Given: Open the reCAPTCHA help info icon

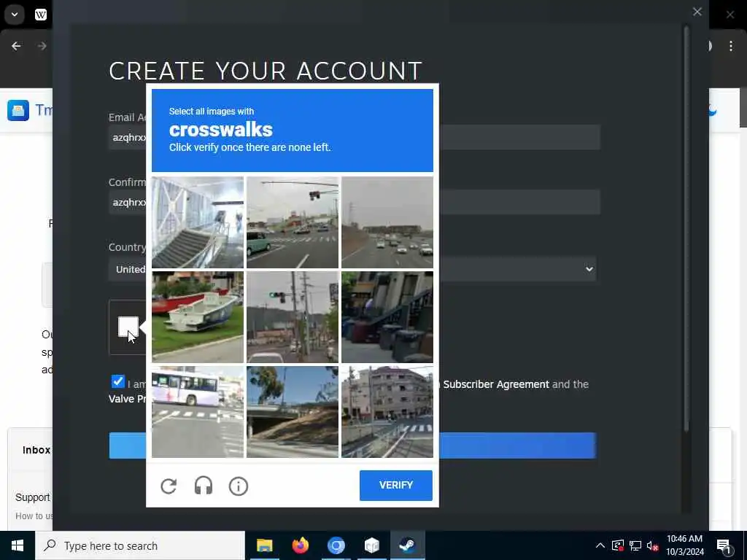Looking at the screenshot, I should (239, 486).
